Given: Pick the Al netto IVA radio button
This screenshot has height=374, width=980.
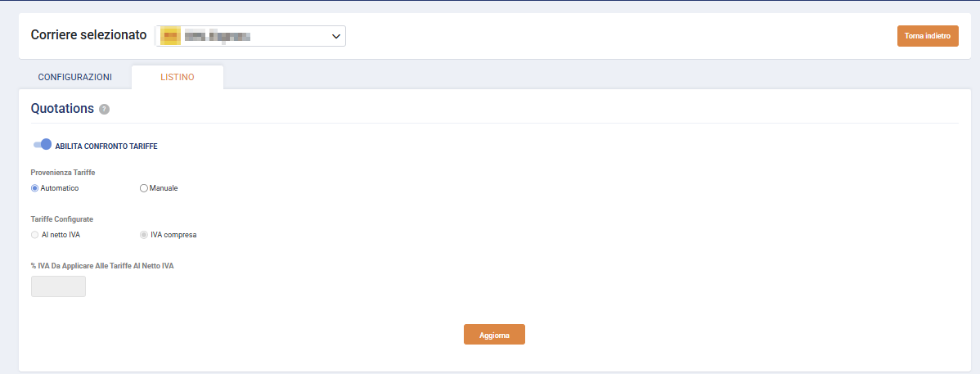Looking at the screenshot, I should point(35,235).
